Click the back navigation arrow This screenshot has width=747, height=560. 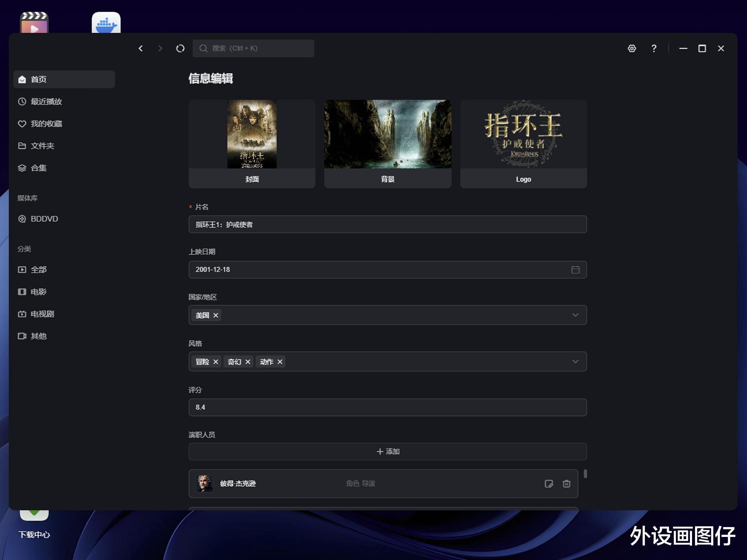coord(141,48)
